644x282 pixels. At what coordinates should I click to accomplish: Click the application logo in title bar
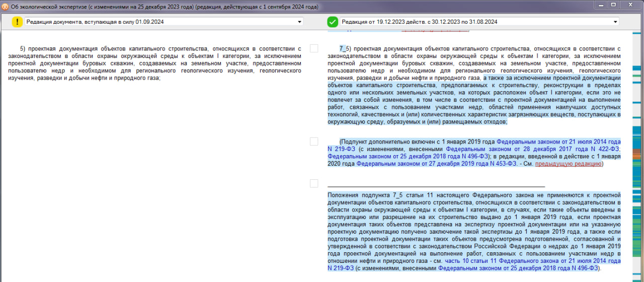click(x=5, y=7)
